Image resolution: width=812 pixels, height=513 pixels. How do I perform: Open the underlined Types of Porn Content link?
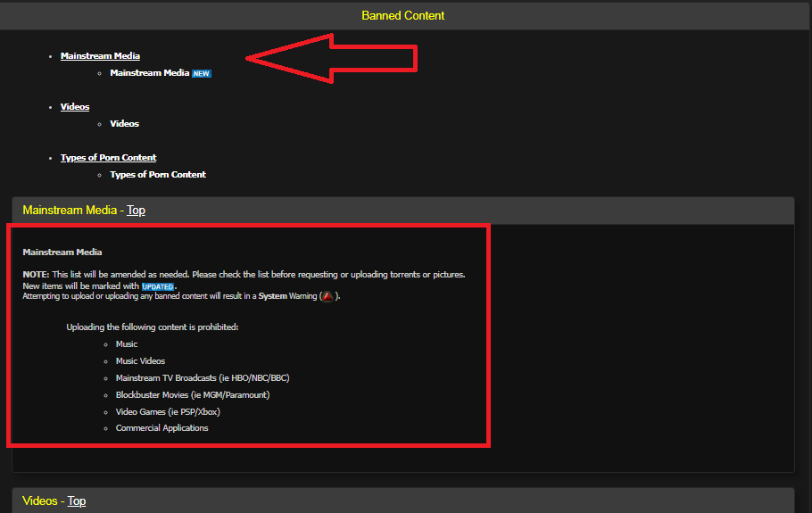(108, 158)
